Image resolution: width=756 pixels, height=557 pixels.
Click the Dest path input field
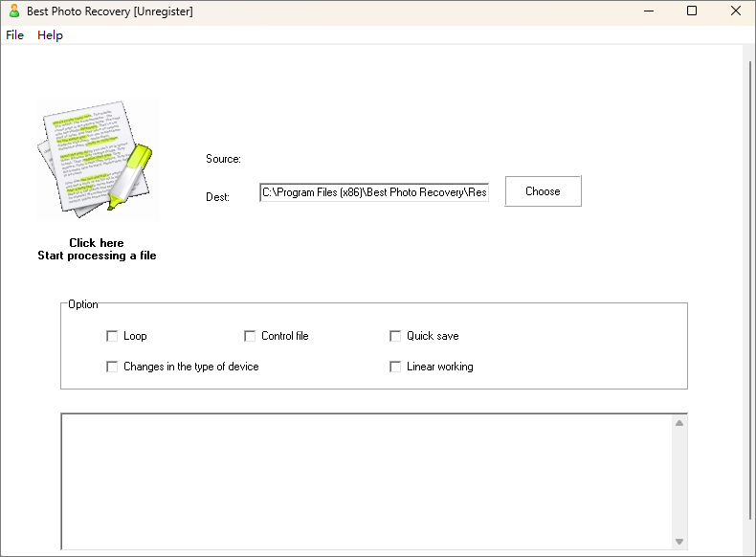click(374, 192)
